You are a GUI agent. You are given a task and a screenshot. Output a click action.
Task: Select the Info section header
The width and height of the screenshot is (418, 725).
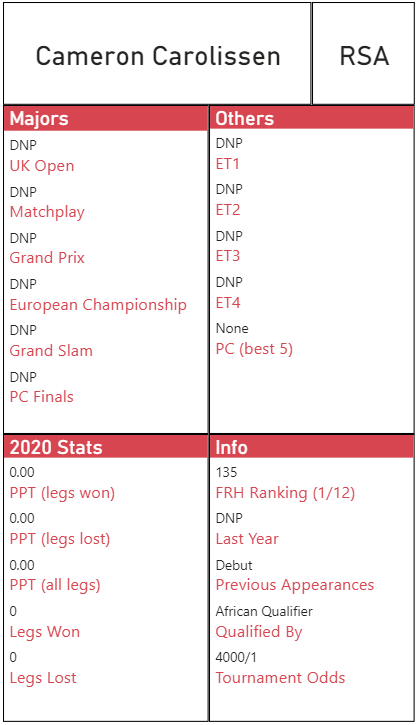(x=312, y=447)
